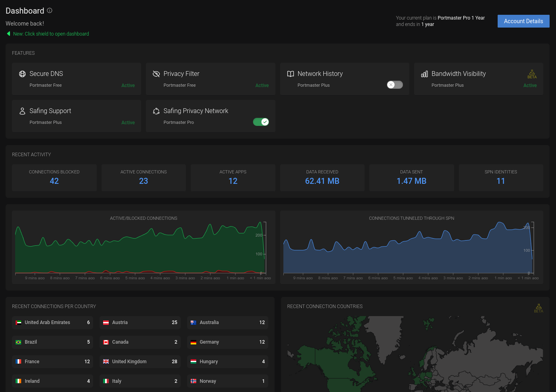
Task: Click the SPN Identities count card
Action: tap(500, 177)
